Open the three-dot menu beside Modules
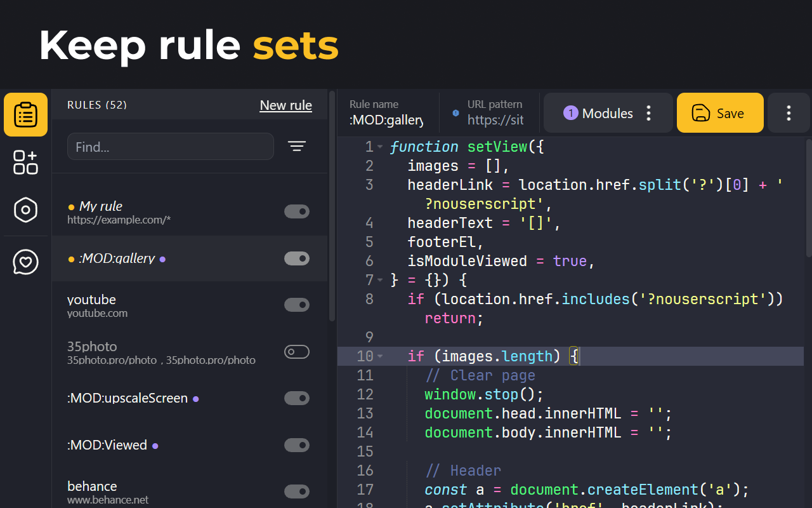This screenshot has width=812, height=508. [648, 112]
